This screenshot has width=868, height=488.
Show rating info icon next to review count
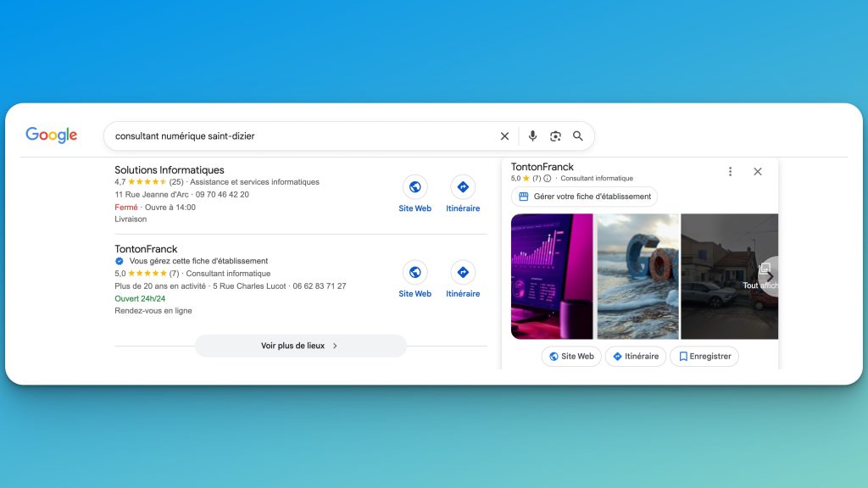[x=547, y=178]
